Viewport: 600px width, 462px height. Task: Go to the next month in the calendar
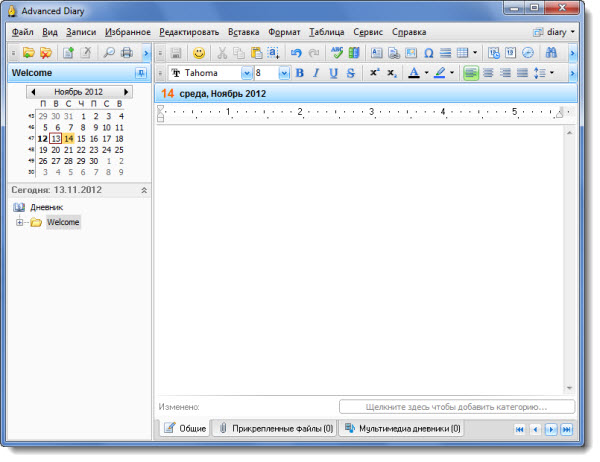126,91
